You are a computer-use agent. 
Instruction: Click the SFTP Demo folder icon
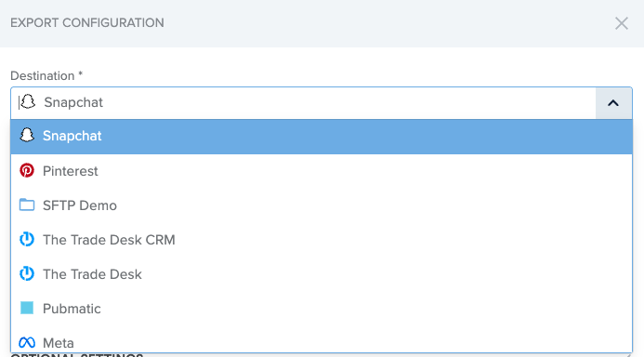click(27, 205)
